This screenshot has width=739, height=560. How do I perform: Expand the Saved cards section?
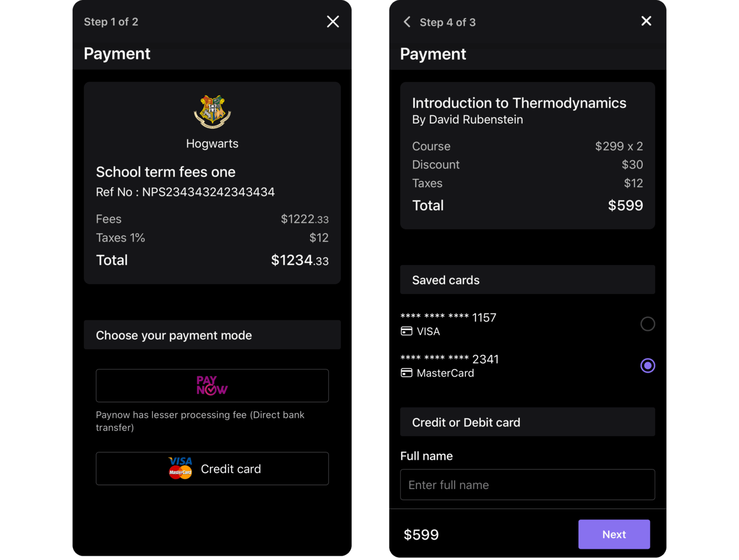[x=527, y=279]
